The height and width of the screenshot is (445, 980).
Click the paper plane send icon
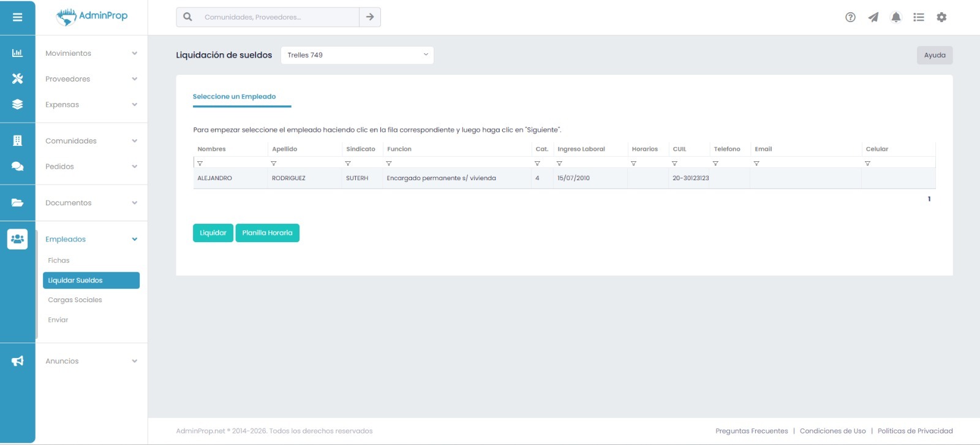click(873, 17)
